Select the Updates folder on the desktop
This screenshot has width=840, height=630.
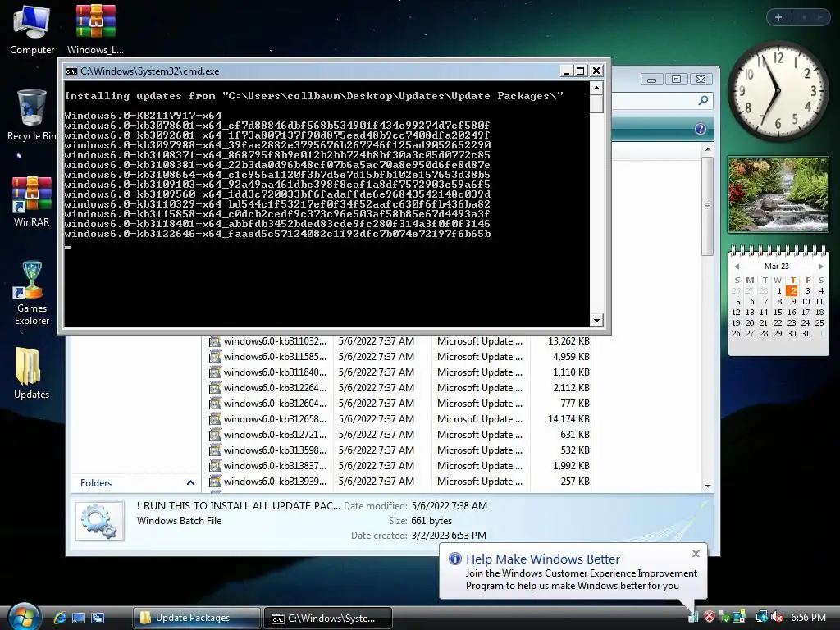pyautogui.click(x=32, y=373)
